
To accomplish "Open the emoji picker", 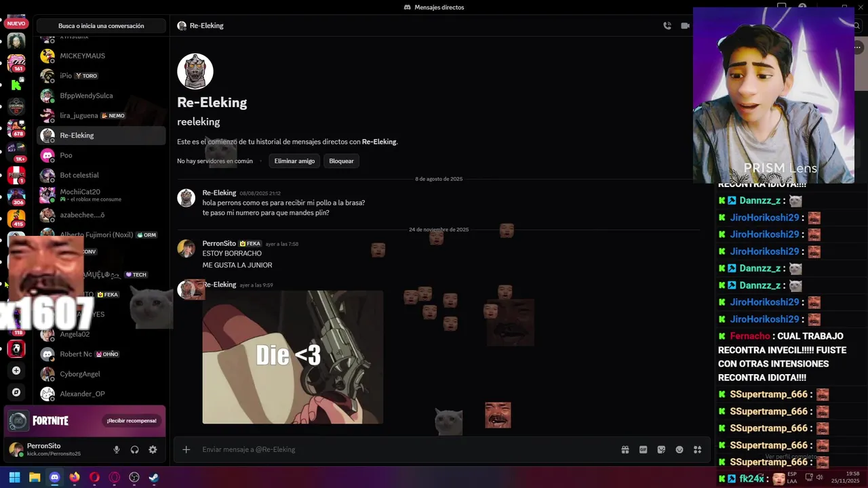I will pos(679,449).
